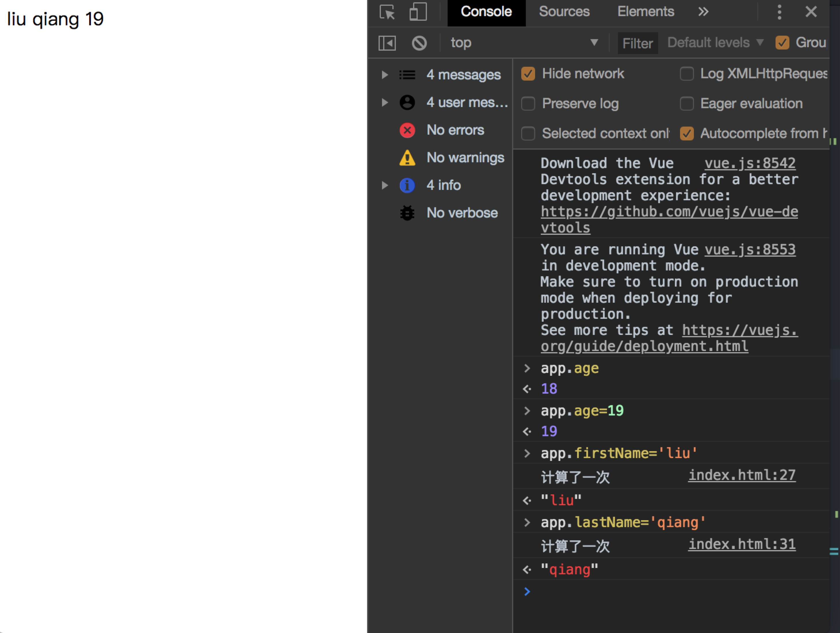840x633 pixels.
Task: Switch to the Sources tab
Action: click(x=564, y=12)
